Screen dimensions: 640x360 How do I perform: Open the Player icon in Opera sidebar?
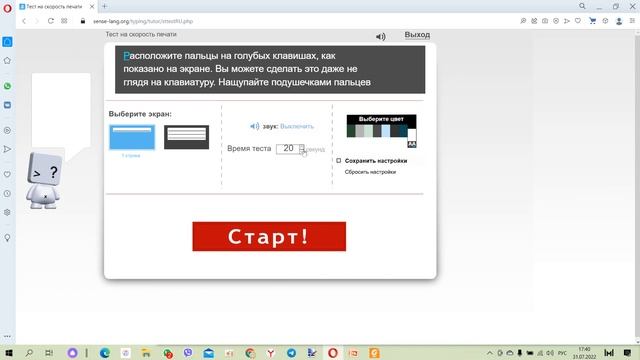[7, 131]
